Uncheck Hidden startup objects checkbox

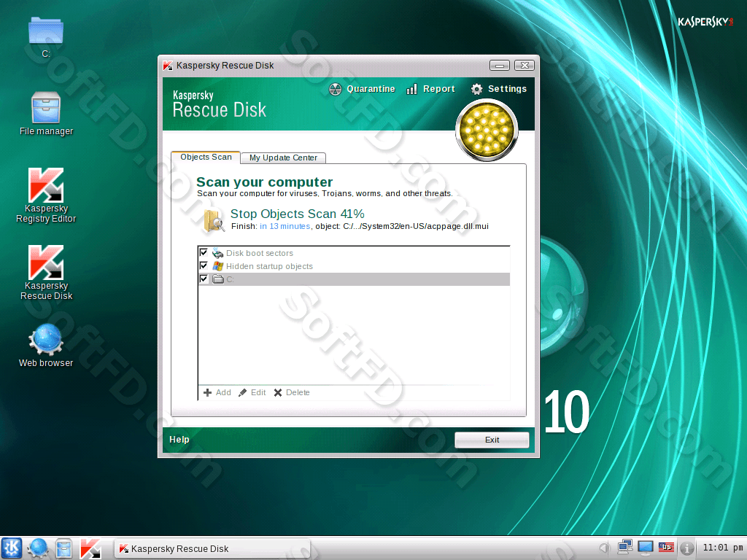click(x=204, y=265)
